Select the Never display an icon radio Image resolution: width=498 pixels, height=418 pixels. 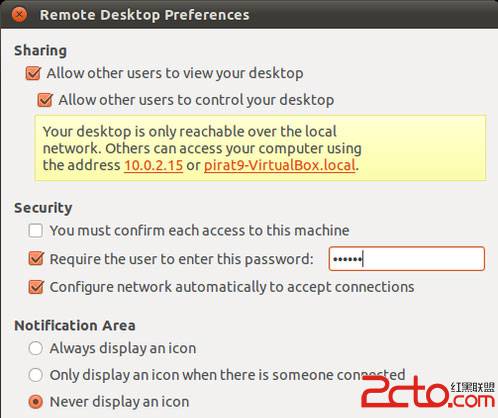[35, 402]
